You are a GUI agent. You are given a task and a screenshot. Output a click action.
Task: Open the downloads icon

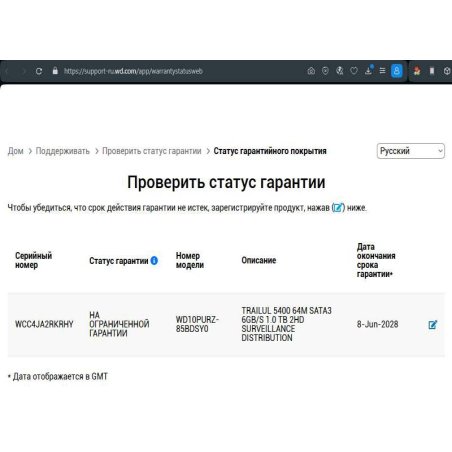368,71
